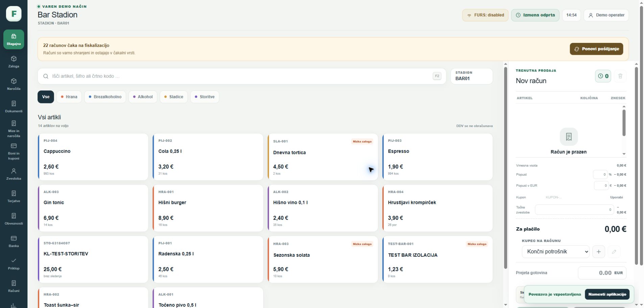Open Terjatve from the sidebar
Viewport: 644px width, 308px height.
tap(14, 197)
